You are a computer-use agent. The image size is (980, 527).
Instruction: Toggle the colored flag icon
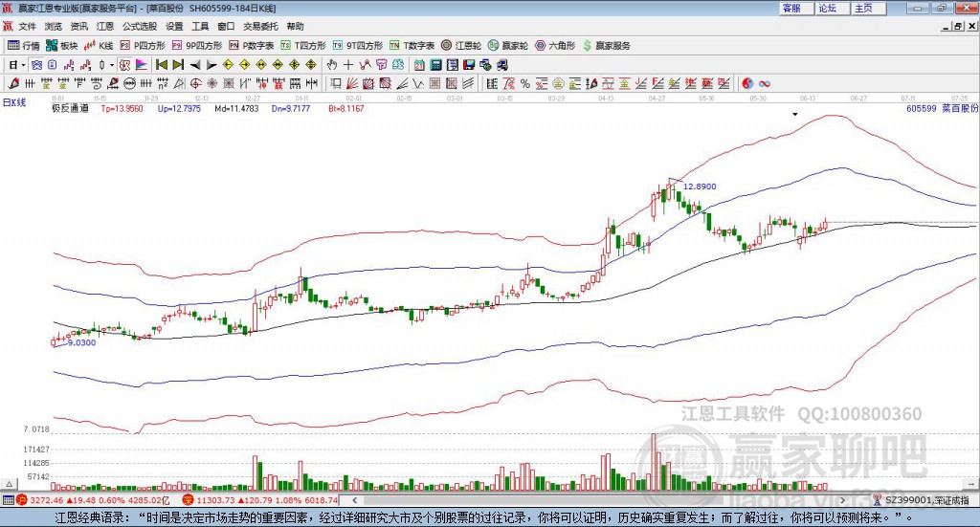(x=142, y=65)
